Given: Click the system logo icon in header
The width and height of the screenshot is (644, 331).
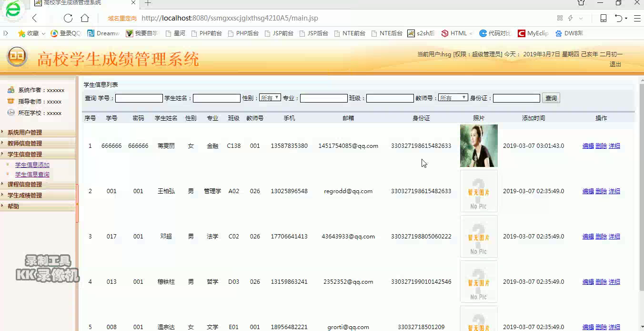Looking at the screenshot, I should [x=17, y=57].
